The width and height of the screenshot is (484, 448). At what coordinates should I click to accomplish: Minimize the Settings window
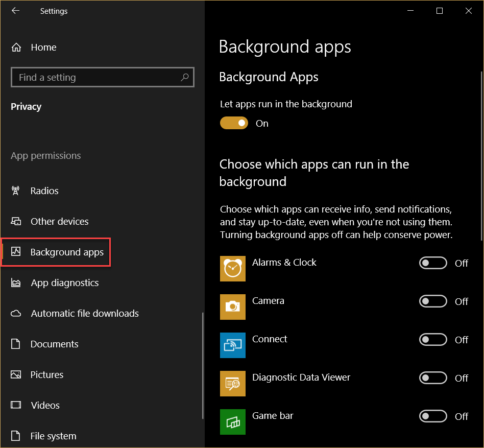click(x=410, y=11)
